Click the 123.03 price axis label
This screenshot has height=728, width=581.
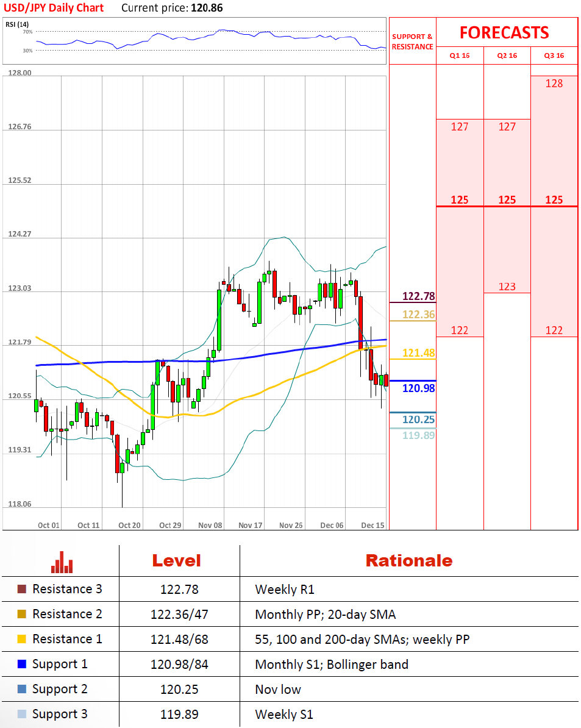(20, 288)
